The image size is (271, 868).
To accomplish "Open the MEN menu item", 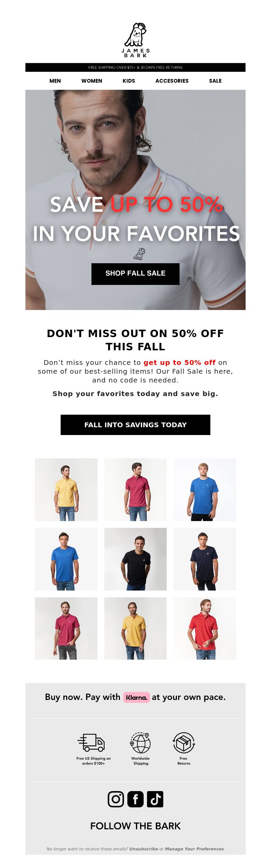I will pos(55,81).
